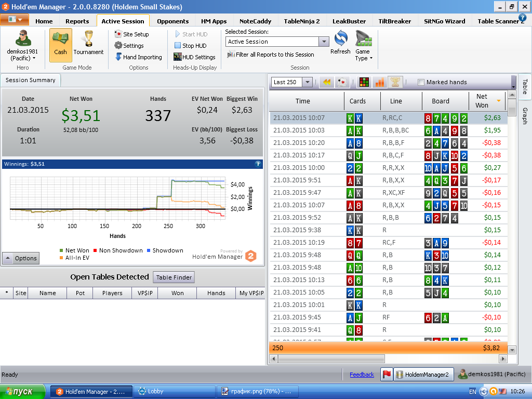This screenshot has width=532, height=399.
Task: Open the Opponents tab
Action: click(172, 21)
